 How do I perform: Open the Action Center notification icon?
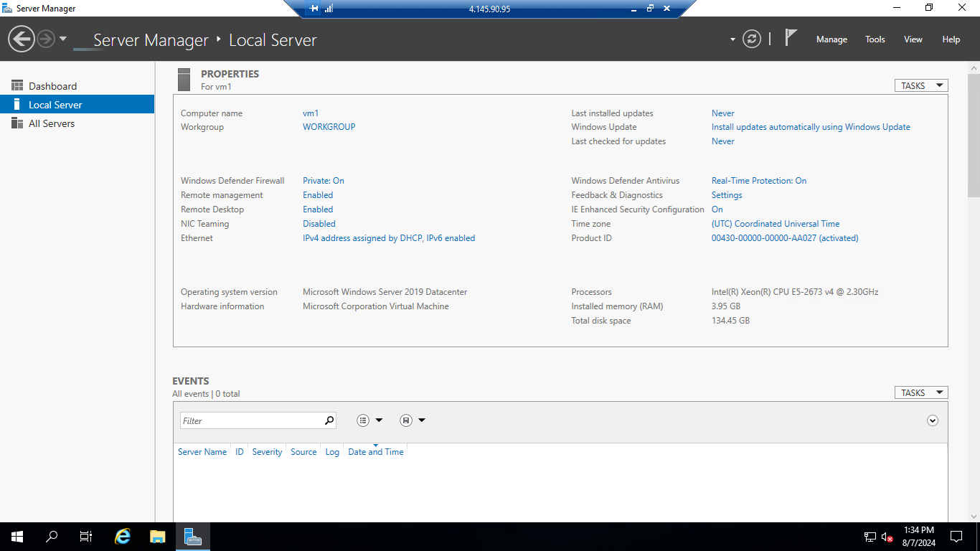coord(956,537)
